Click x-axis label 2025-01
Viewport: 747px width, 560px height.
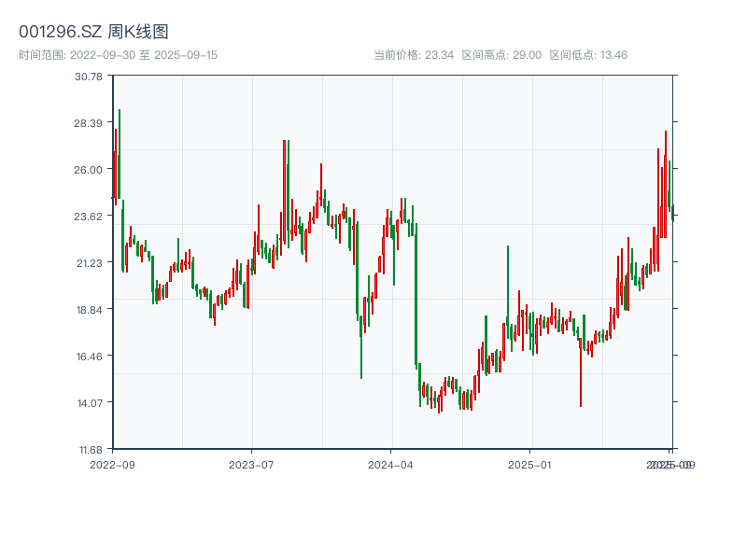point(529,465)
